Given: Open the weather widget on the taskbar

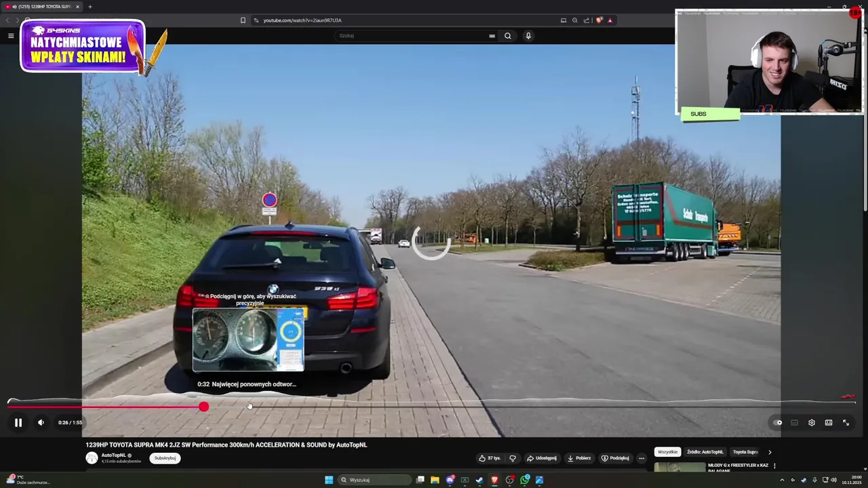Looking at the screenshot, I should click(27, 480).
